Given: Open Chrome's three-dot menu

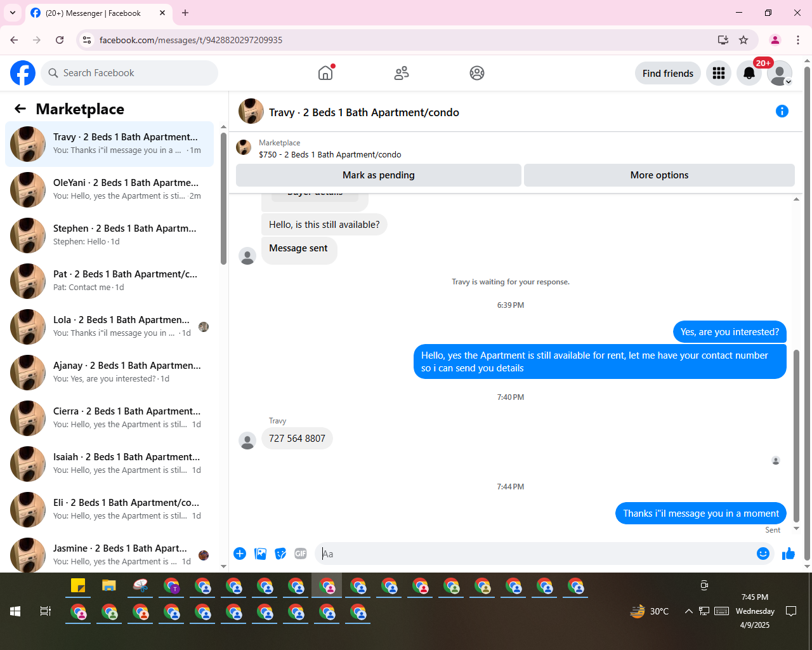Looking at the screenshot, I should point(798,40).
